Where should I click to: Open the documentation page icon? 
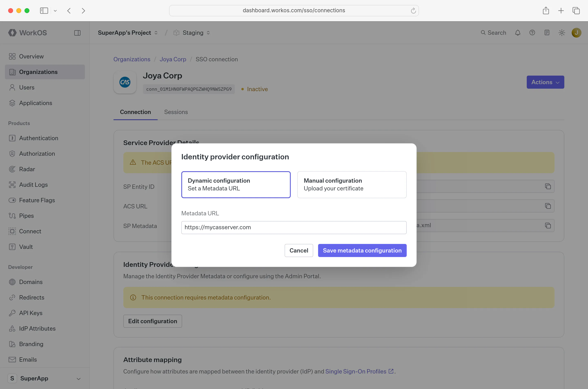[547, 33]
